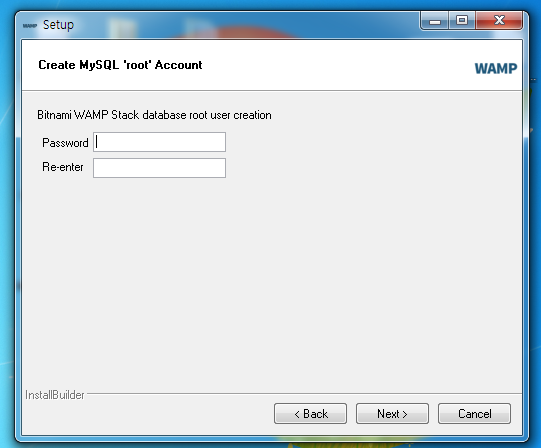
Task: Click the InstallBuilder label
Action: (55, 395)
